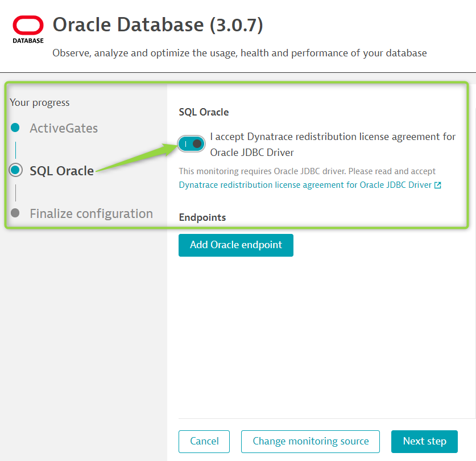
Task: Go to the ActiveGates step
Action: (64, 128)
